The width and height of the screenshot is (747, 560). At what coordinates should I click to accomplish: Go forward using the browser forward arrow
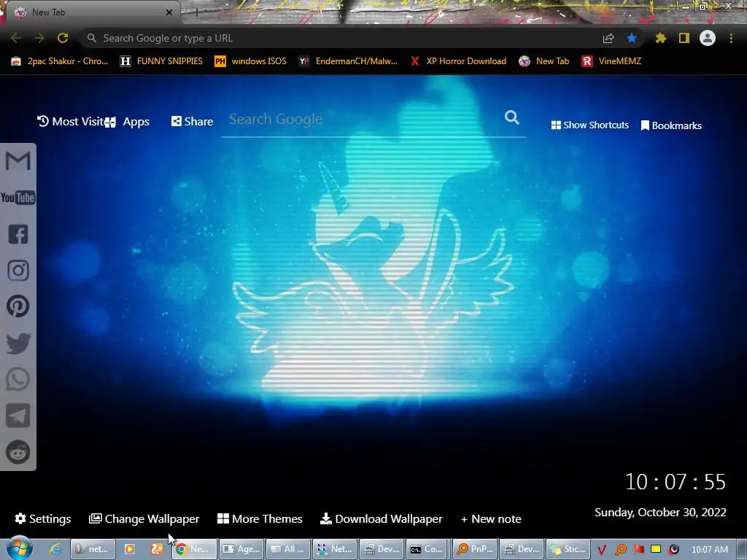point(39,38)
